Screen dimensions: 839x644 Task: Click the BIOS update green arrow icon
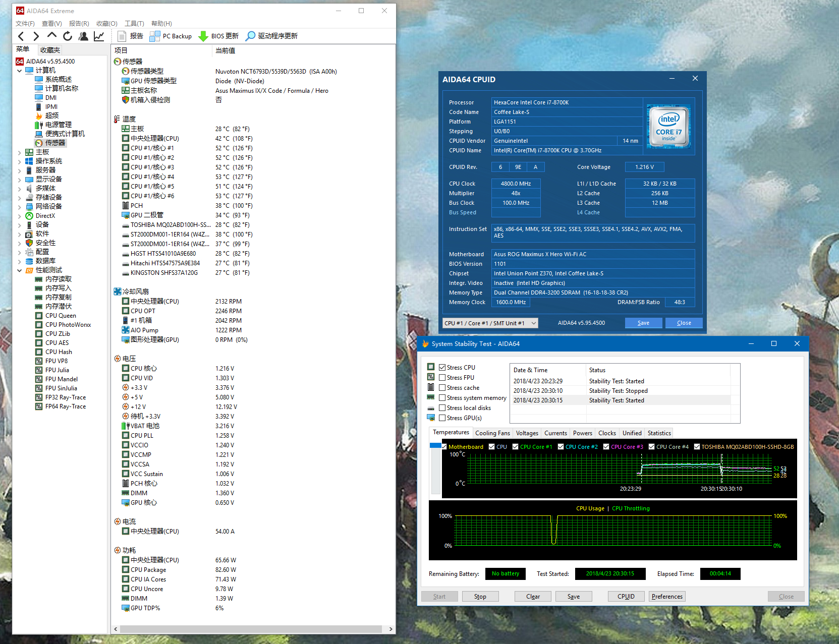[x=203, y=36]
